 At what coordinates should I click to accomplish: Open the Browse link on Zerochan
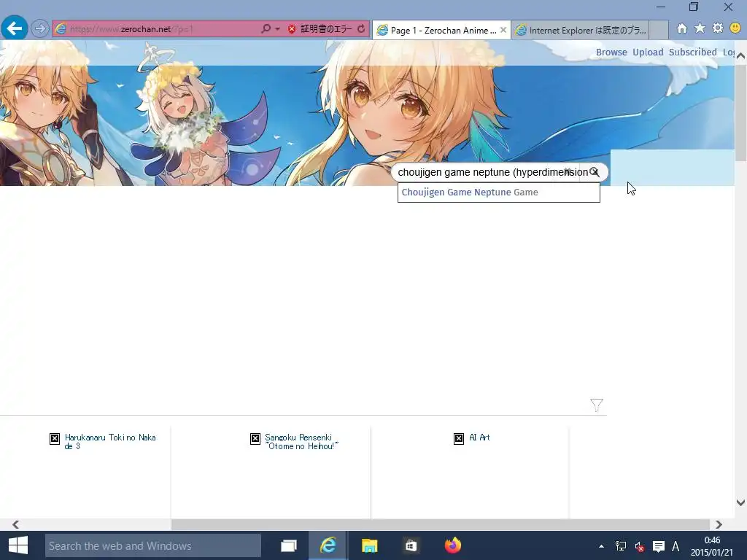611,52
